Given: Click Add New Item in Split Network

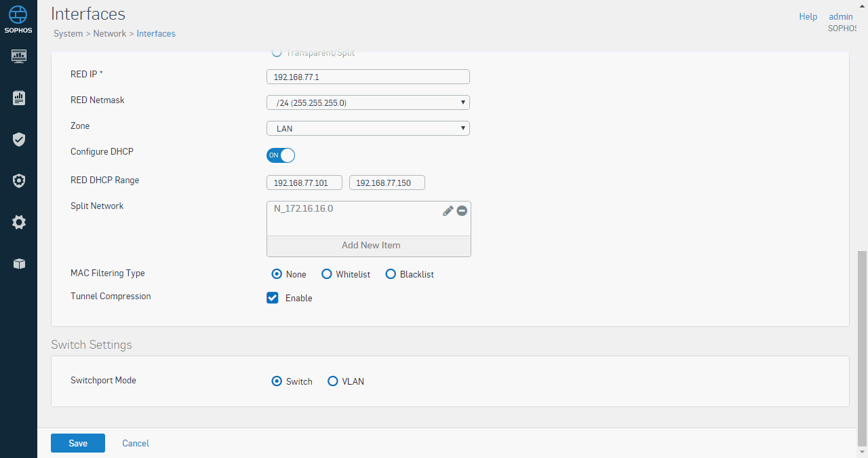Looking at the screenshot, I should coord(369,246).
